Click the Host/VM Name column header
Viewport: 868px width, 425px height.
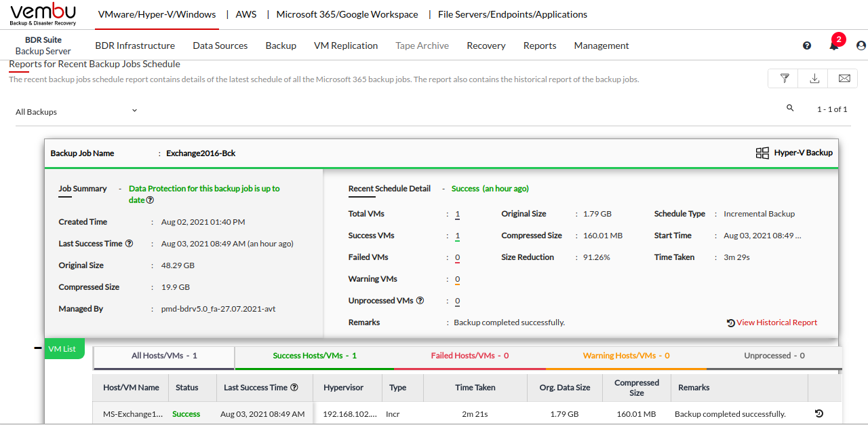(131, 388)
